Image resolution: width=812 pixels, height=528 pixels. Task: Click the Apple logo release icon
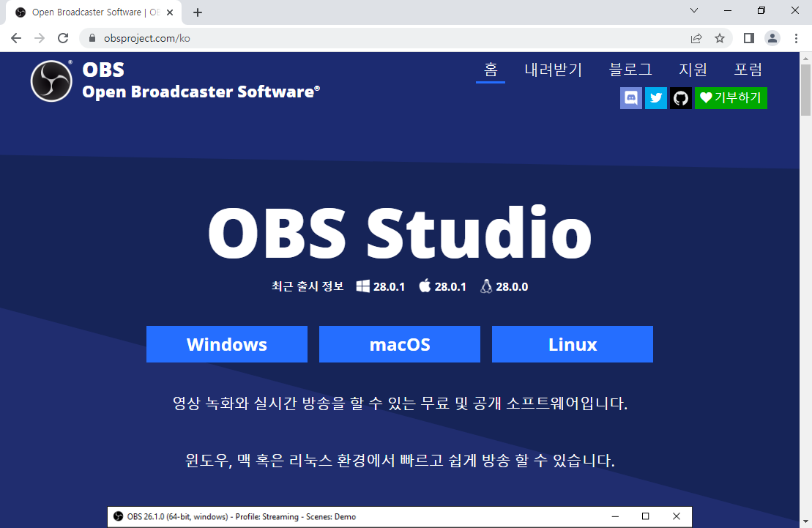[x=425, y=286]
